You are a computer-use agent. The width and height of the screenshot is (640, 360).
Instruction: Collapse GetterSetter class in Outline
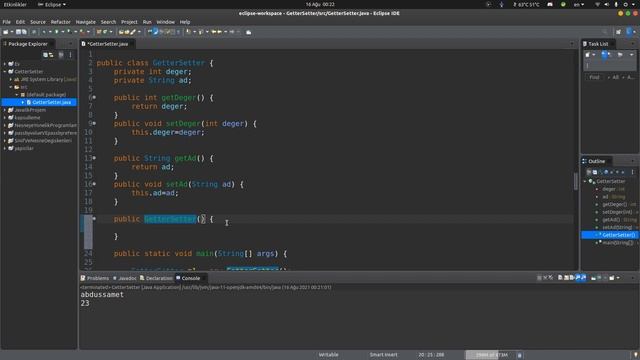pyautogui.click(x=585, y=181)
